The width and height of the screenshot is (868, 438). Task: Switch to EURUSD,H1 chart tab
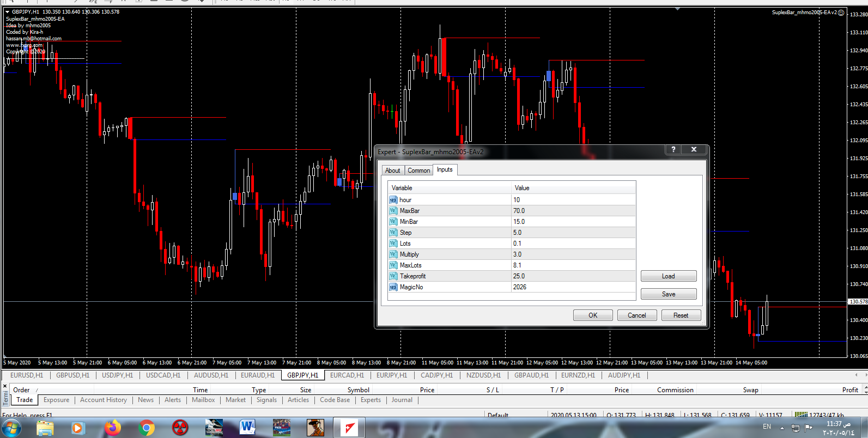[x=27, y=375]
